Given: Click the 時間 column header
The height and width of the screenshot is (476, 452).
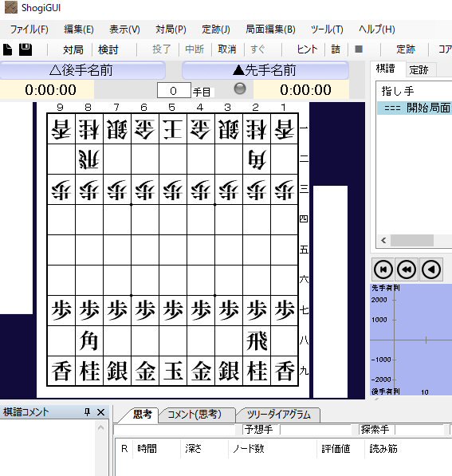Looking at the screenshot, I should point(147,449).
